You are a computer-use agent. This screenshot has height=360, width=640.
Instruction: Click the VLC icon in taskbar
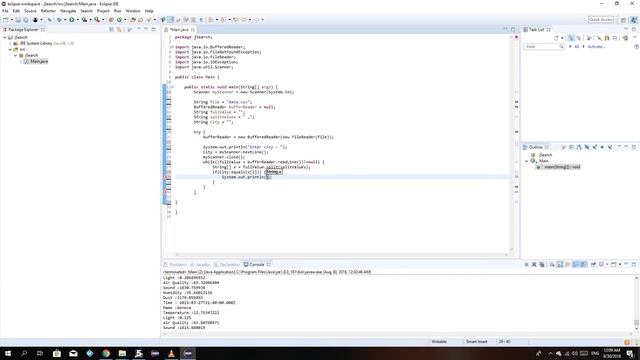[171, 353]
